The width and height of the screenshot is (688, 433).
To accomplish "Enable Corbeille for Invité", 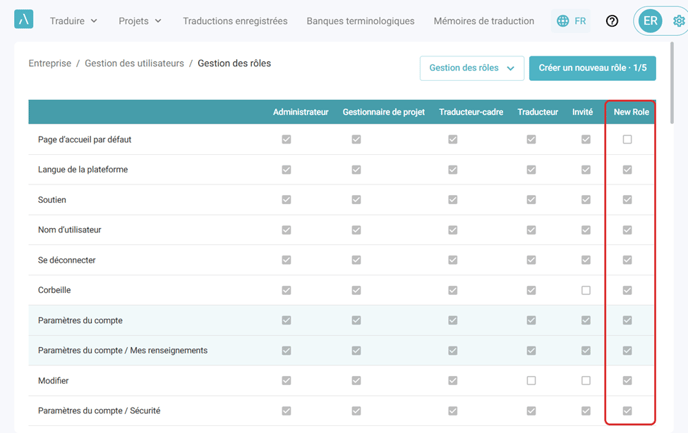I will (586, 290).
